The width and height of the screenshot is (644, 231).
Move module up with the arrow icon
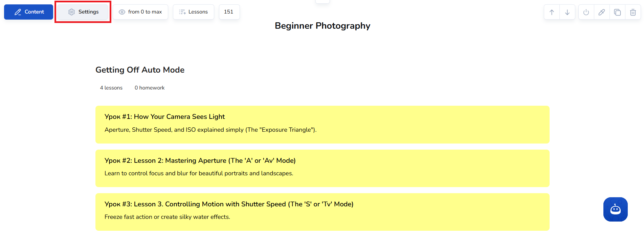(552, 12)
